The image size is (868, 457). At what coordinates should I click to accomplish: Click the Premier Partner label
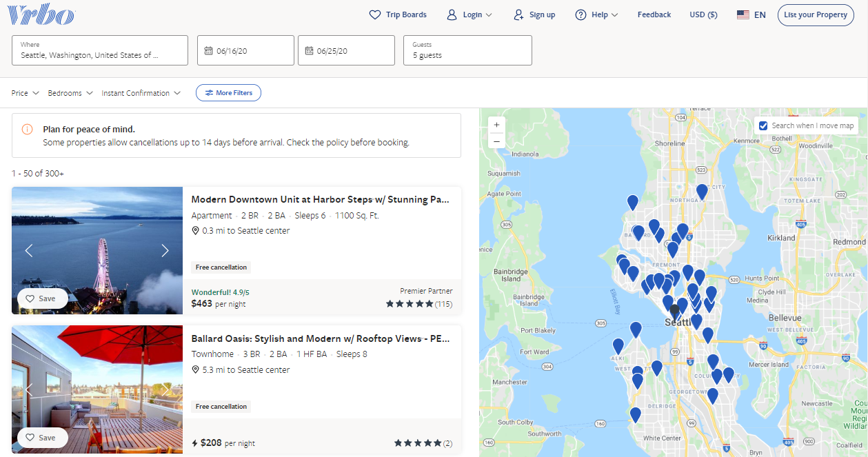(426, 291)
